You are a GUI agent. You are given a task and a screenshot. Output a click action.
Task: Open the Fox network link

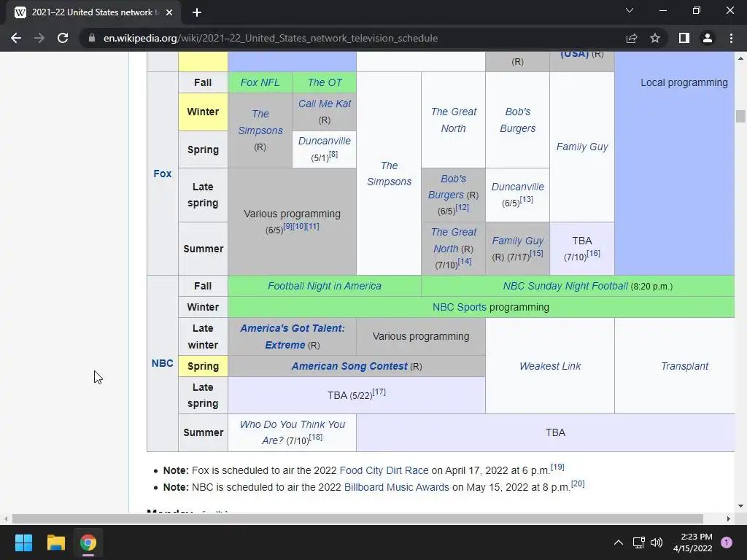[163, 174]
